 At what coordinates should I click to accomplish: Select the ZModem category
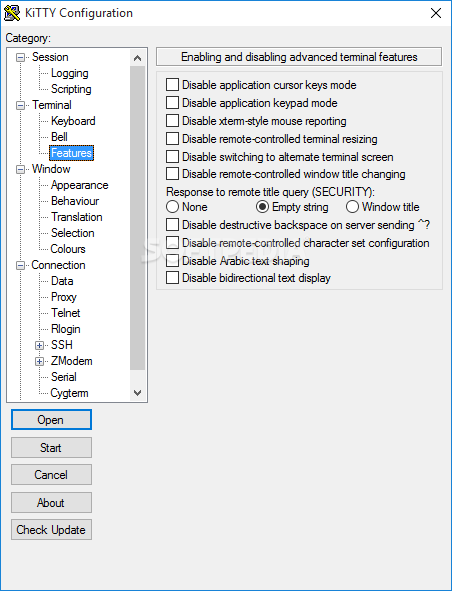[x=72, y=361]
